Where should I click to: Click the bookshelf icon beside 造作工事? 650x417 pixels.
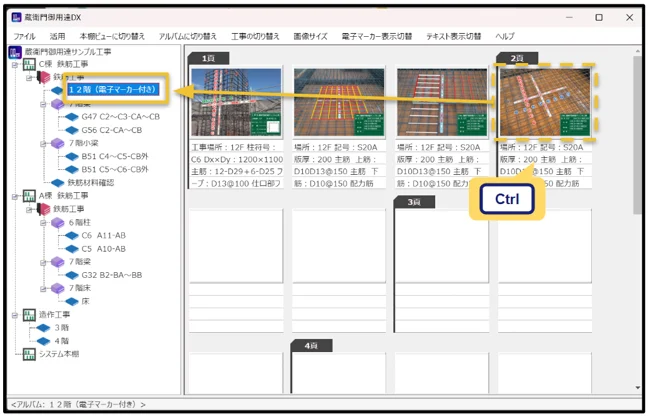tap(28, 313)
